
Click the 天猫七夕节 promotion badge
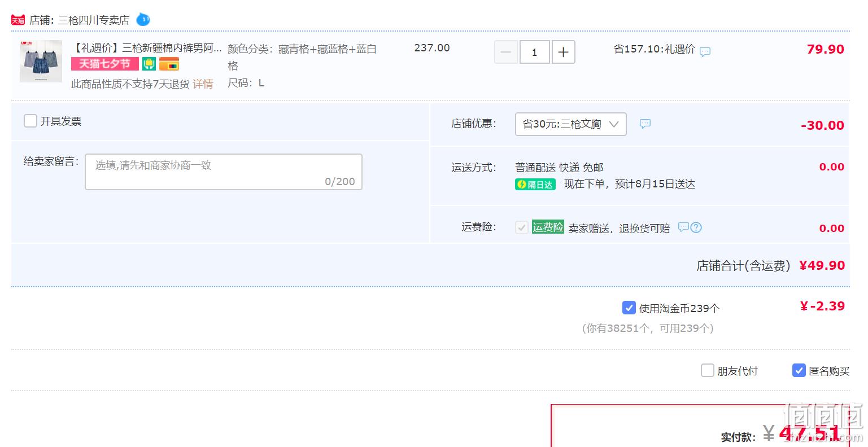(105, 64)
